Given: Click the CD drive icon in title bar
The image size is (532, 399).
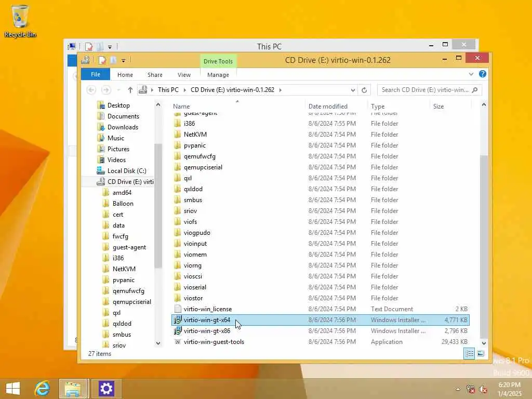Looking at the screenshot, I should [85, 60].
